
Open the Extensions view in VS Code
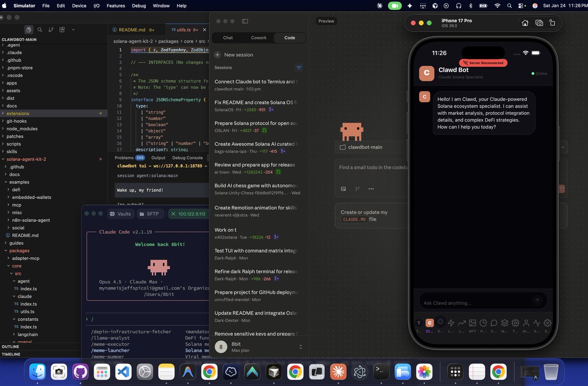[x=62, y=30]
